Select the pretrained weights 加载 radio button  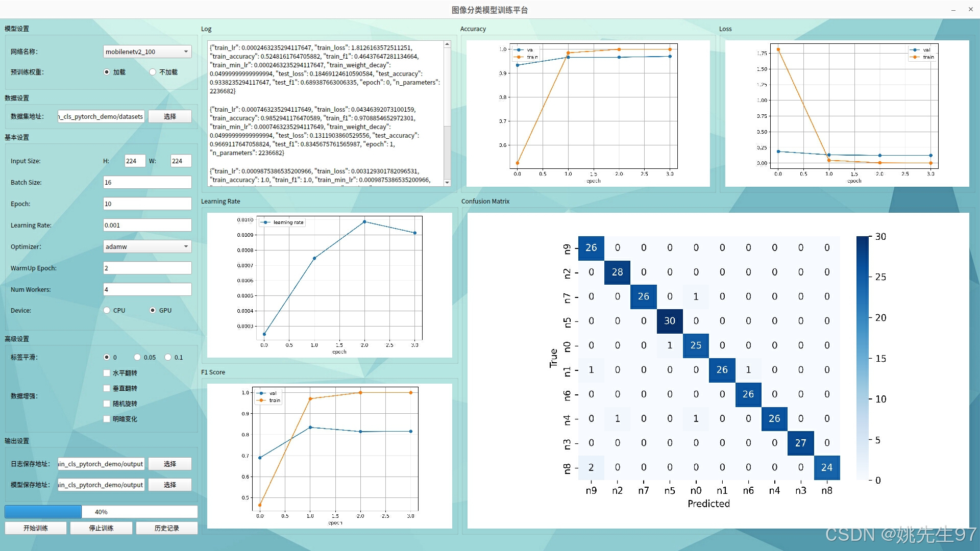click(107, 72)
